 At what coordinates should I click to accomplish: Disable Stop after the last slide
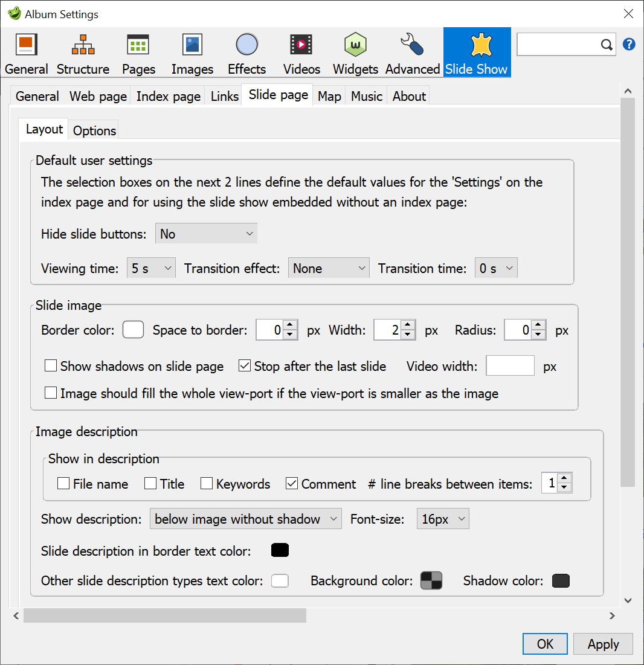coord(245,366)
